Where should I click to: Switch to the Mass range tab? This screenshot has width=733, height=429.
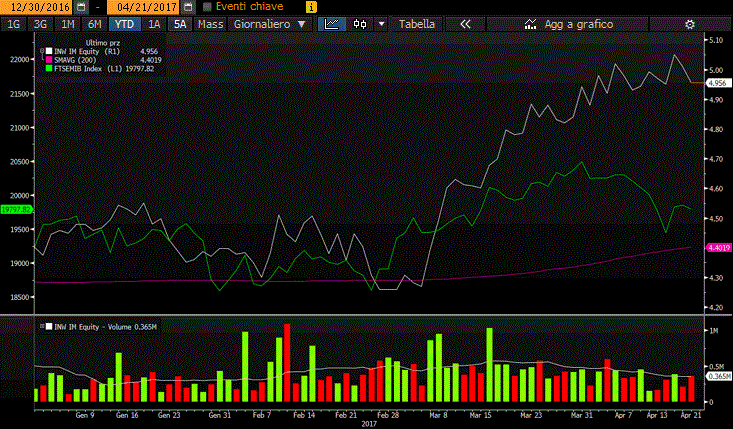210,23
